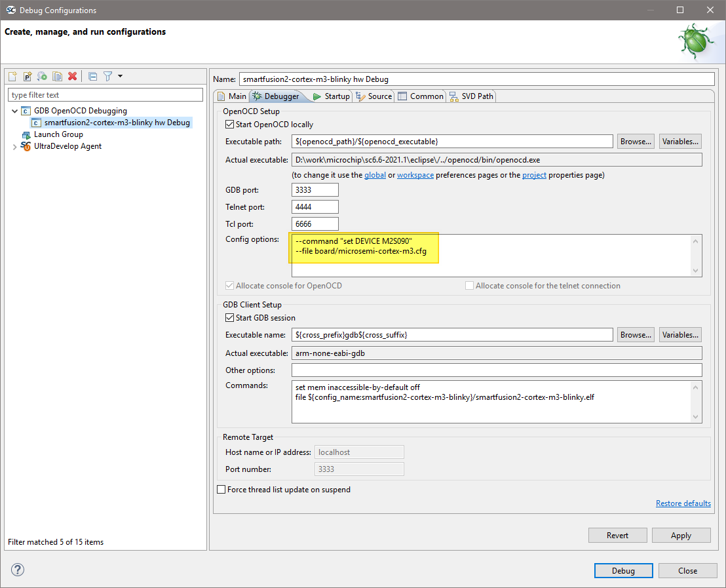Click Config options scrollbar down arrow
Viewport: 726px width, 588px height.
[695, 271]
